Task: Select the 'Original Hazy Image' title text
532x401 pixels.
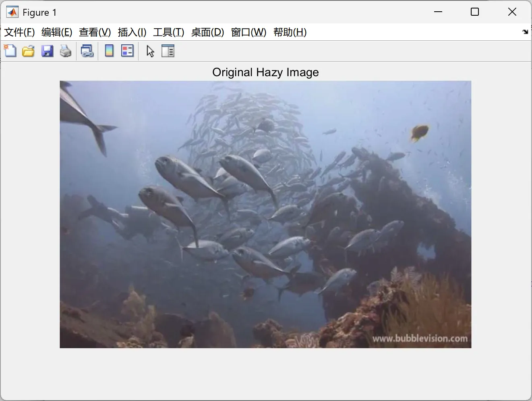Action: (x=265, y=72)
